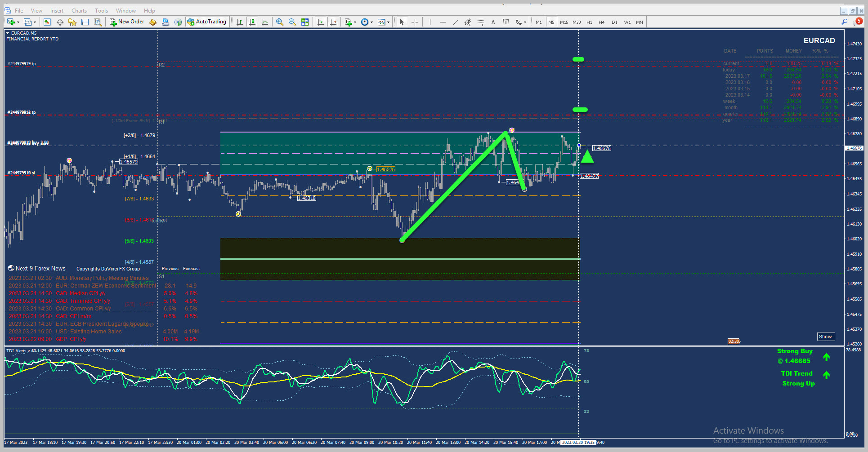The width and height of the screenshot is (868, 452).
Task: Tile chart windows
Action: pyautogui.click(x=305, y=22)
